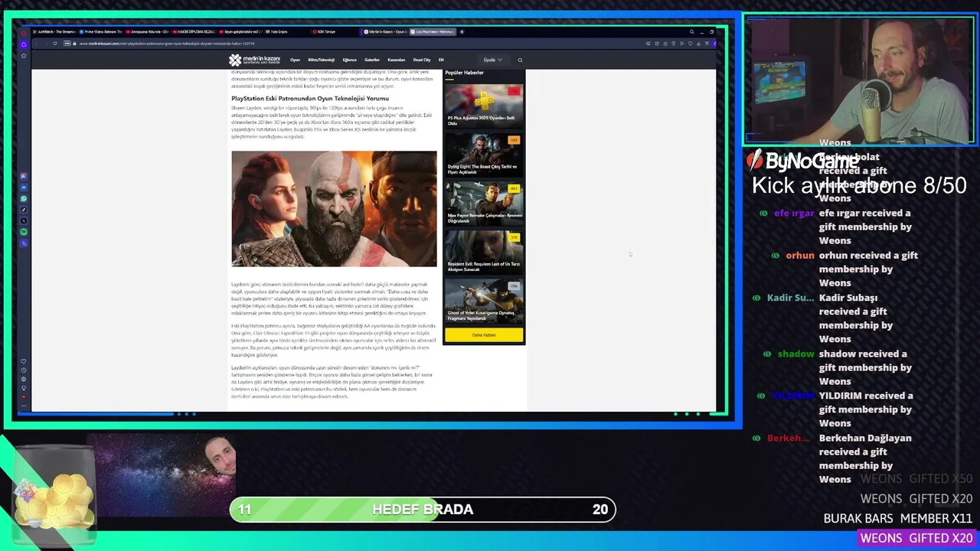Open the Oyun navigation menu item
980x551 pixels.
pos(295,60)
